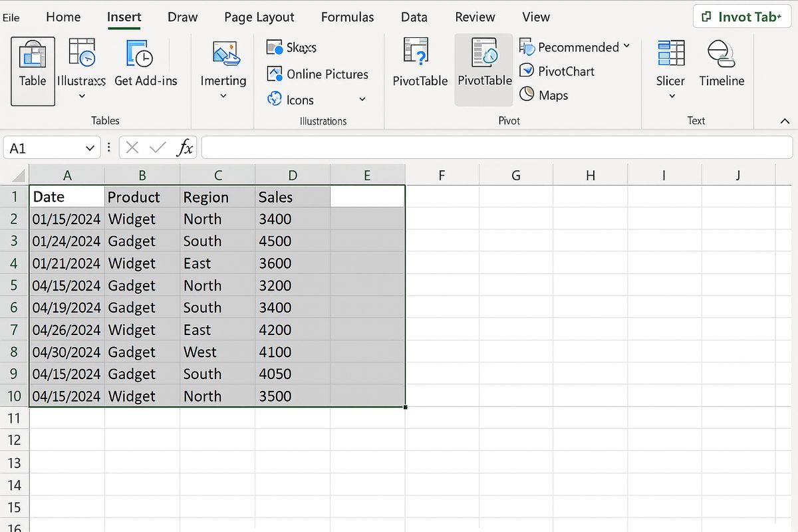Cancel formula entry with X icon
The height and width of the screenshot is (532, 798).
[132, 148]
